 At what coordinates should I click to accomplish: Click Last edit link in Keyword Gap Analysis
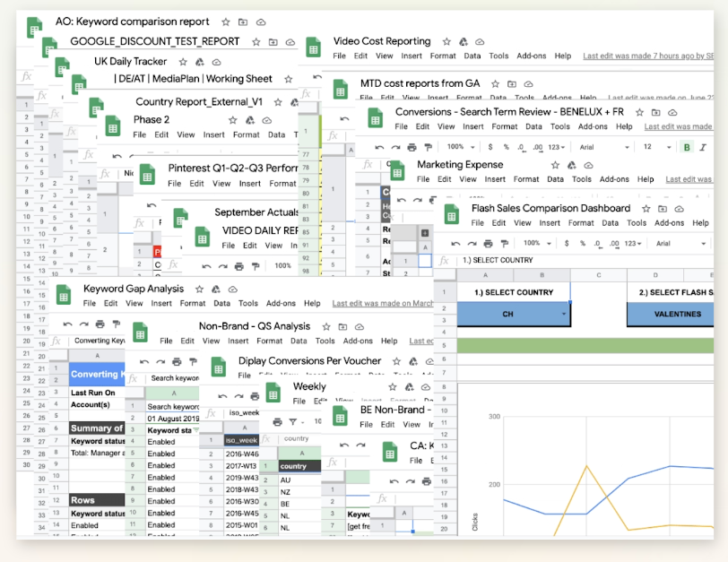click(383, 303)
